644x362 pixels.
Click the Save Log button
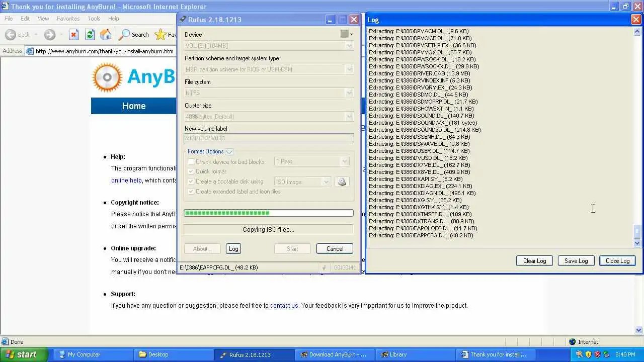pos(576,261)
